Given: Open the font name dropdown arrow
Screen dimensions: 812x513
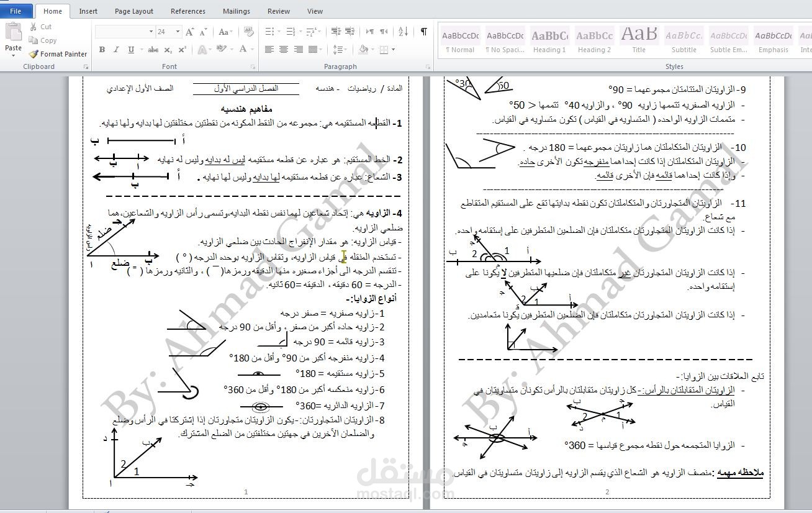Looking at the screenshot, I should tap(151, 31).
